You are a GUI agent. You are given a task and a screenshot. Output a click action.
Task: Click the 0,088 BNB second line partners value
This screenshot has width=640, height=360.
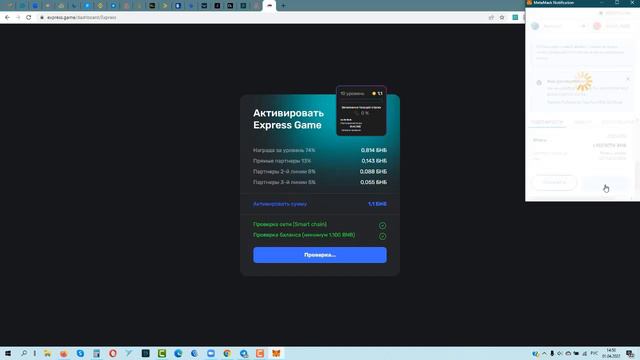coord(373,171)
